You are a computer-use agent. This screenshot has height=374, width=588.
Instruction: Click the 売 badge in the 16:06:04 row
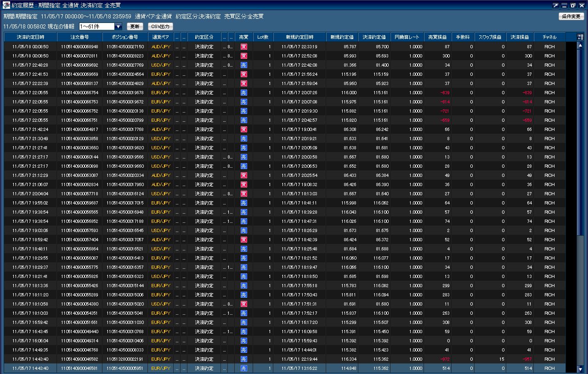244,341
